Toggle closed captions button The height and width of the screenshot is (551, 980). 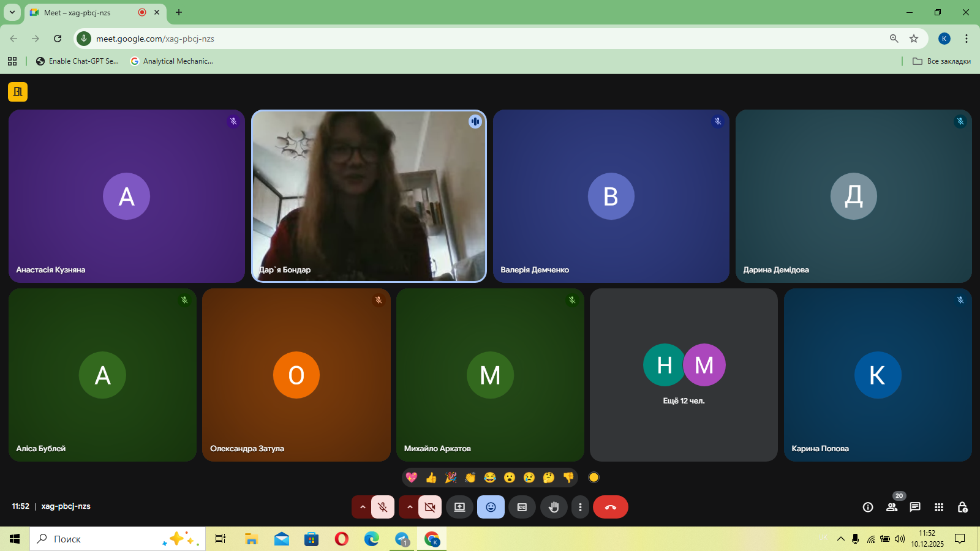point(522,507)
